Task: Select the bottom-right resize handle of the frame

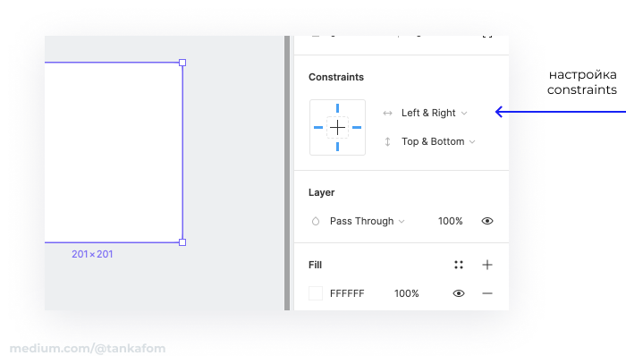Action: click(182, 242)
